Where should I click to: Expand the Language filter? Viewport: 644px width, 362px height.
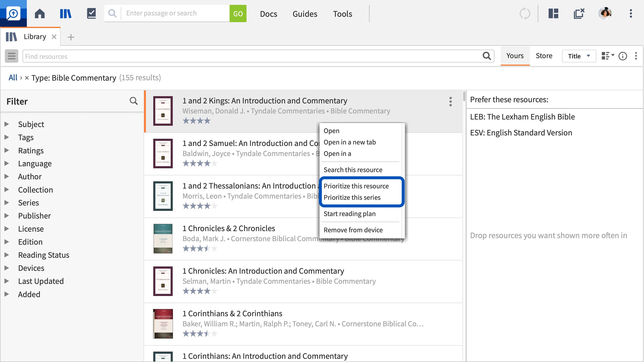point(7,163)
